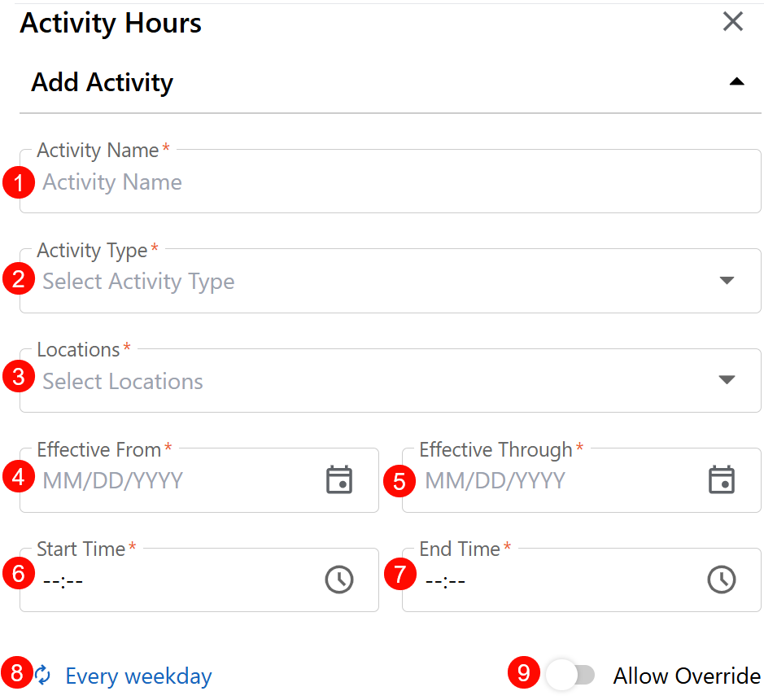
Task: Open the Effective Through calendar picker icon
Action: (x=721, y=480)
